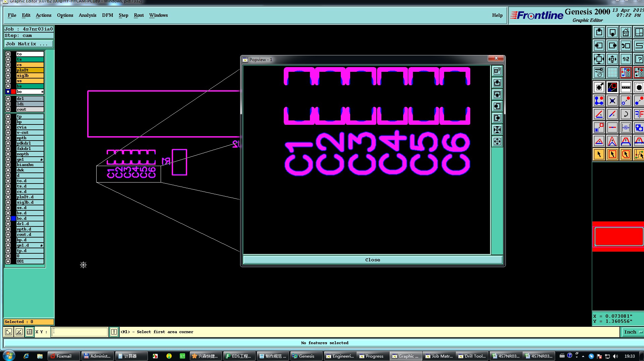The width and height of the screenshot is (644, 361).
Task: Click the horizontal red-blue line break icon
Action: coord(612,127)
